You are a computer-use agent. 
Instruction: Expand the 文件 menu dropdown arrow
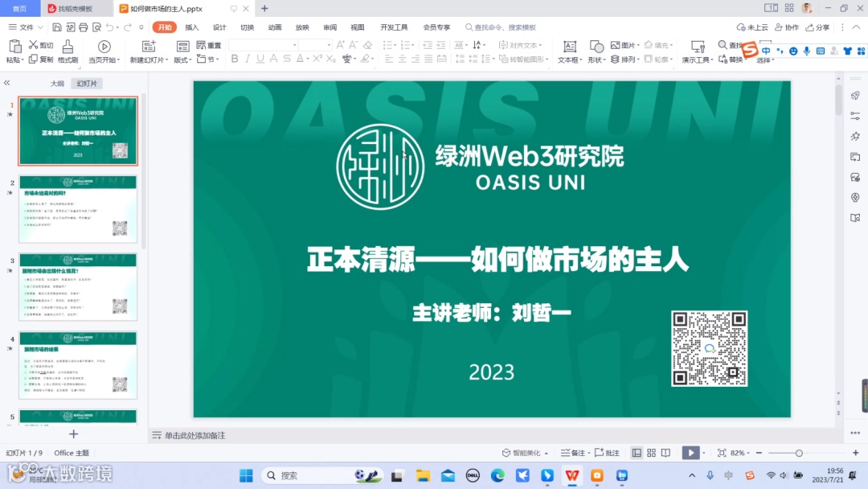(40, 27)
